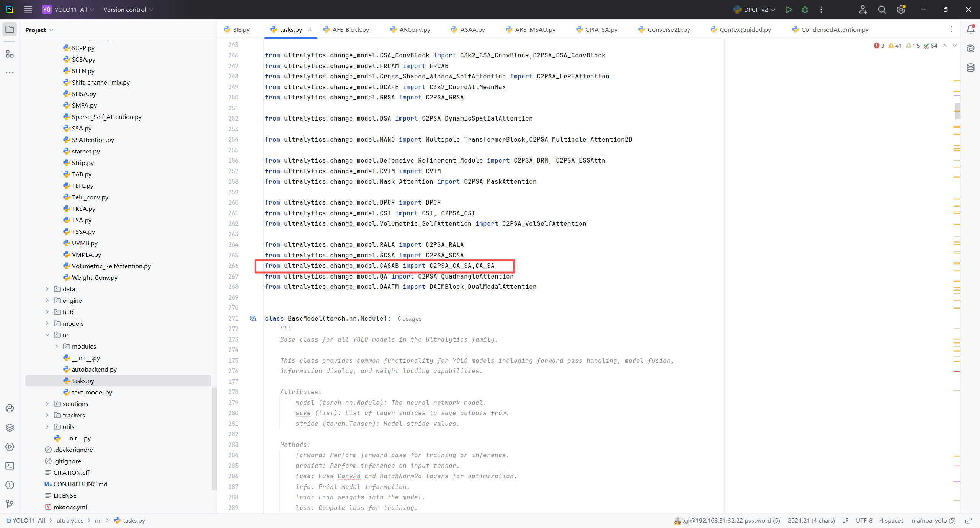980x528 pixels.
Task: Open the DPCF_v2 run configuration dropdown
Action: (756, 10)
